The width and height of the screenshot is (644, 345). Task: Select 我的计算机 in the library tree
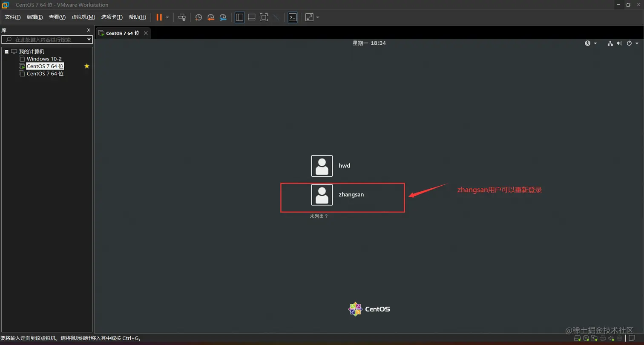coord(32,52)
